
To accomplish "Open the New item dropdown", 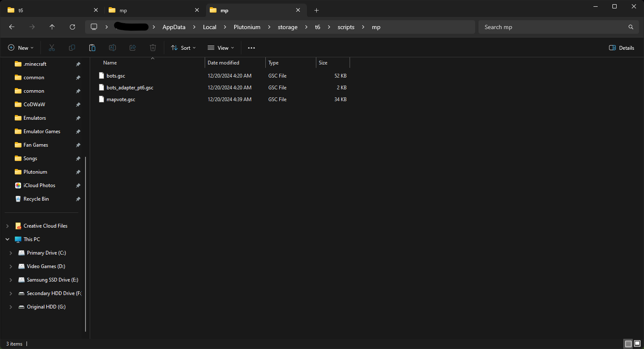I will 21,48.
